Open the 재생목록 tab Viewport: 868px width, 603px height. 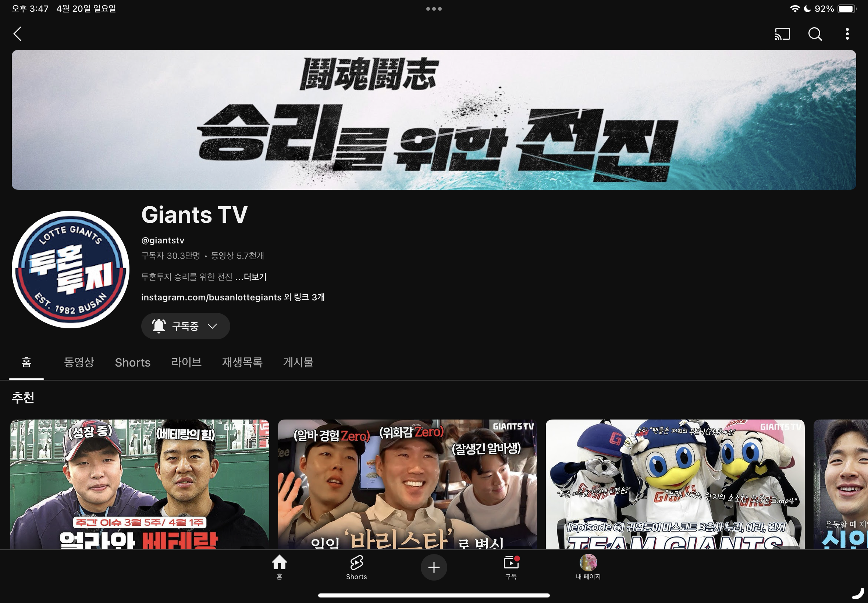pos(242,362)
